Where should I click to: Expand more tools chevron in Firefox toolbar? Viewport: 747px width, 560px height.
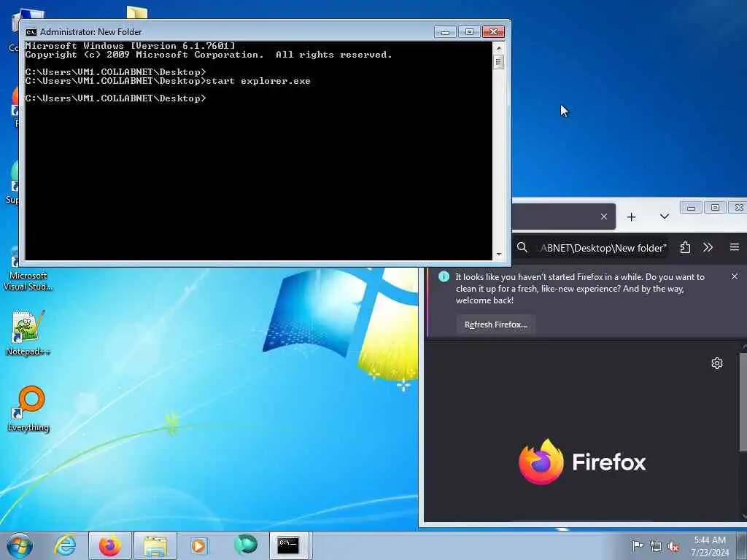708,248
